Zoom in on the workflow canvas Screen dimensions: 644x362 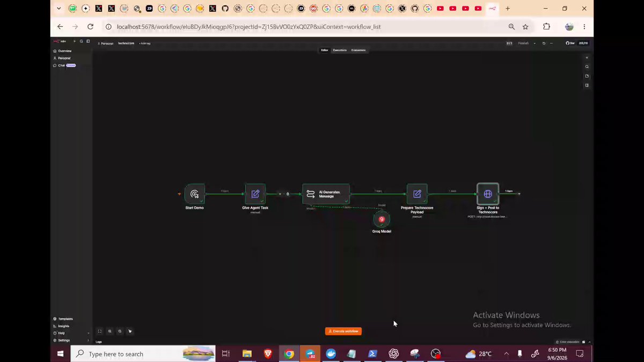(x=109, y=331)
